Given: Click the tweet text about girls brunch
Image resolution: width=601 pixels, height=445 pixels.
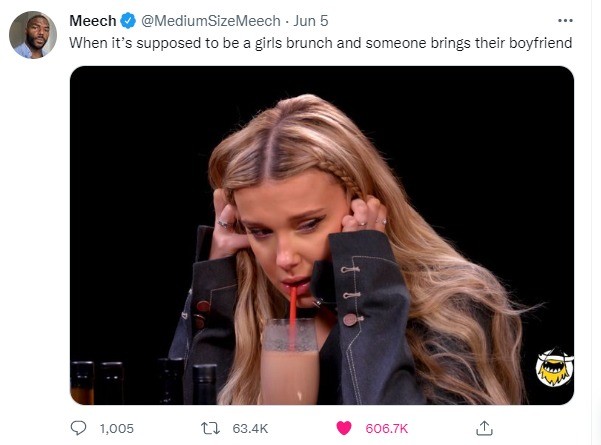Looking at the screenshot, I should click(x=320, y=43).
